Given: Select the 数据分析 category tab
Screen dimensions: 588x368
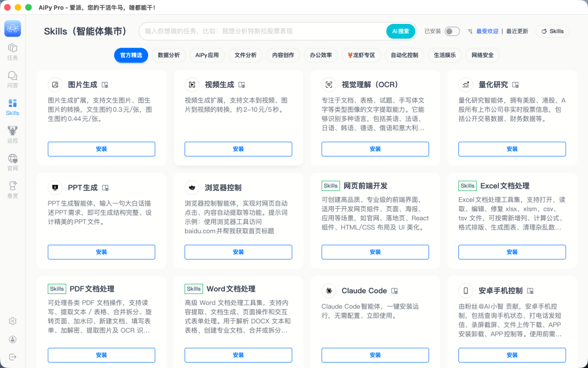Looking at the screenshot, I should 169,55.
